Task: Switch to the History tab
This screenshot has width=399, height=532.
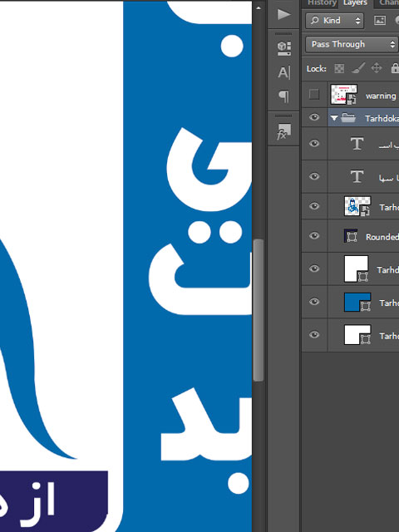Action: 322,3
